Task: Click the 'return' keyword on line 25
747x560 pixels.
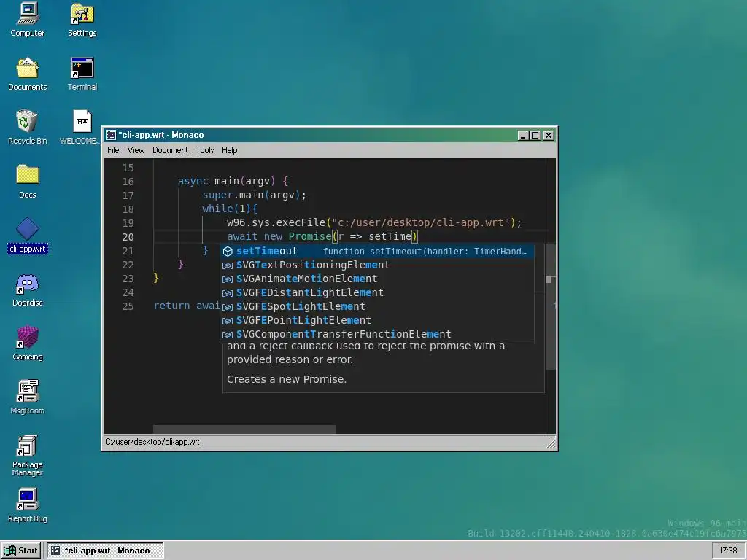Action: [171, 306]
